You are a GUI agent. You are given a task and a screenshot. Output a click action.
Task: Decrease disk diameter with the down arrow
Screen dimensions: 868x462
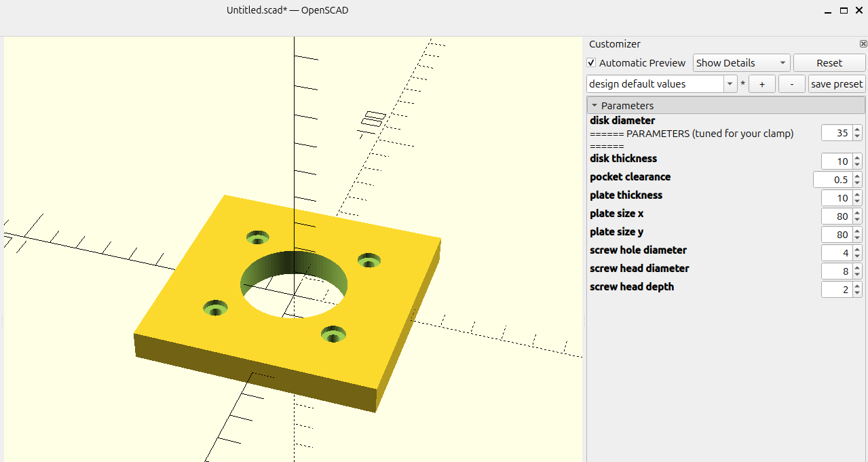click(857, 136)
